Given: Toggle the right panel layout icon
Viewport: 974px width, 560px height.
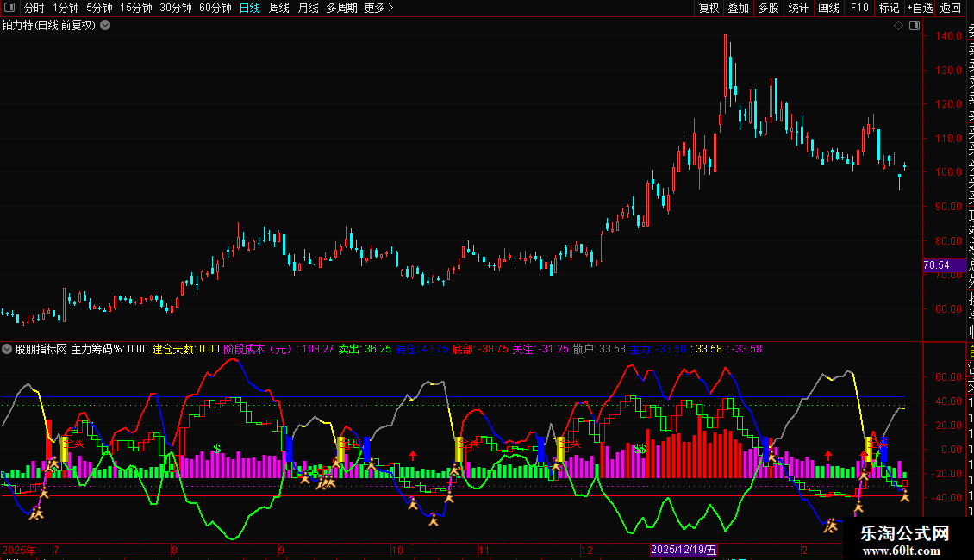Looking at the screenshot, I should point(915,25).
